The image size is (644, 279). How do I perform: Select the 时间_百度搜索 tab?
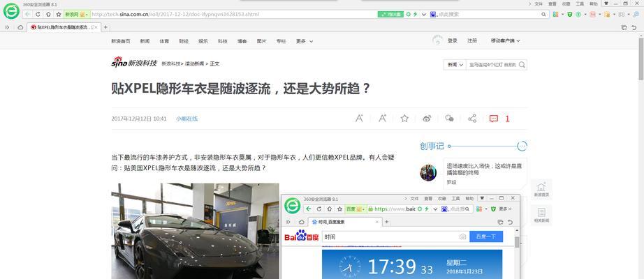coord(344,222)
